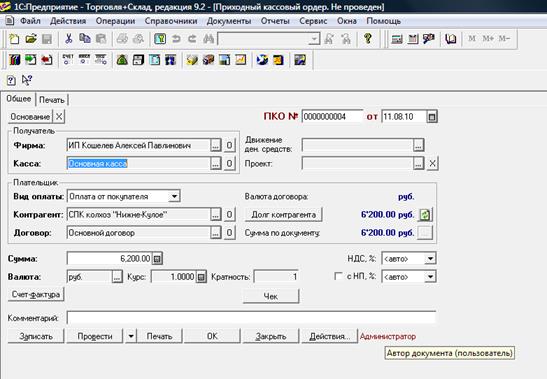Image resolution: width=547 pixels, height=379 pixels.
Task: Click the Долг контрагента button
Action: coord(284,215)
